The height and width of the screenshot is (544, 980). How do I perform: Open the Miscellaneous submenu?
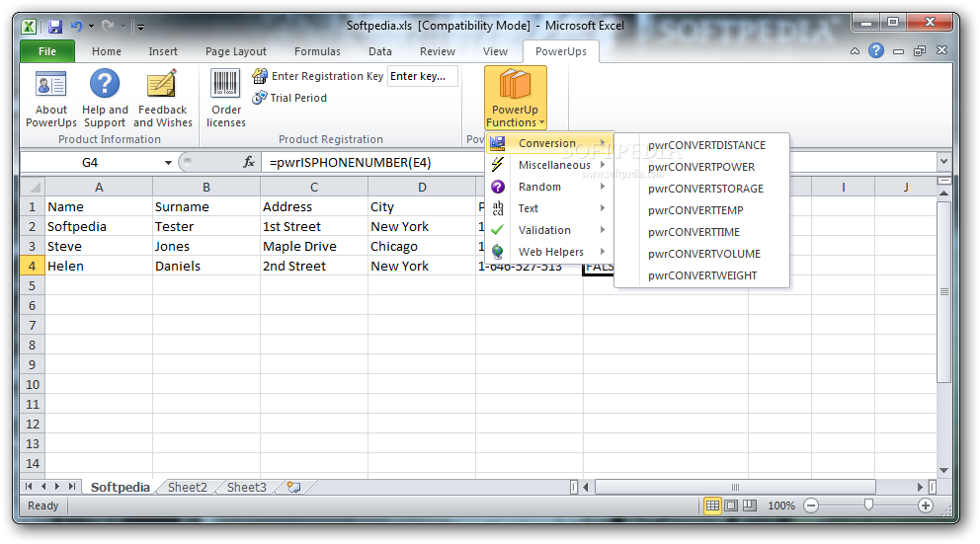point(549,165)
